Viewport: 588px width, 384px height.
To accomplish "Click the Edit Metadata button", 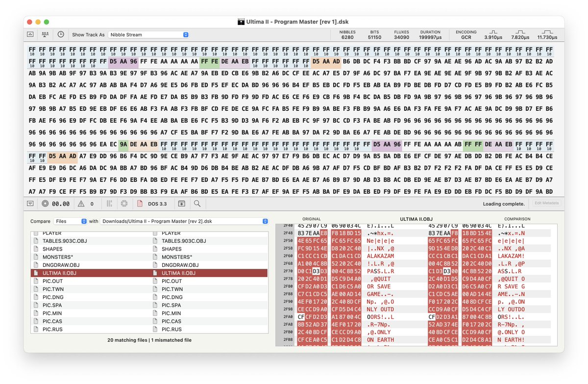I will pos(546,204).
